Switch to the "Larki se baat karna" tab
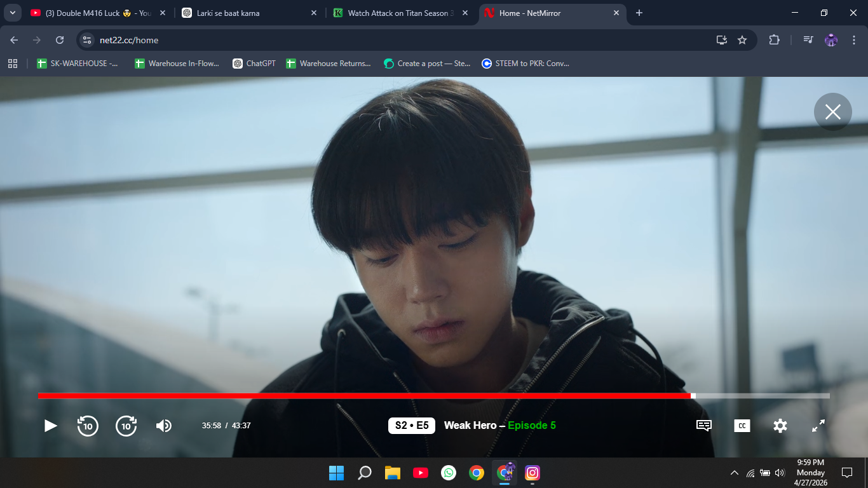Viewport: 868px width, 488px height. 248,13
